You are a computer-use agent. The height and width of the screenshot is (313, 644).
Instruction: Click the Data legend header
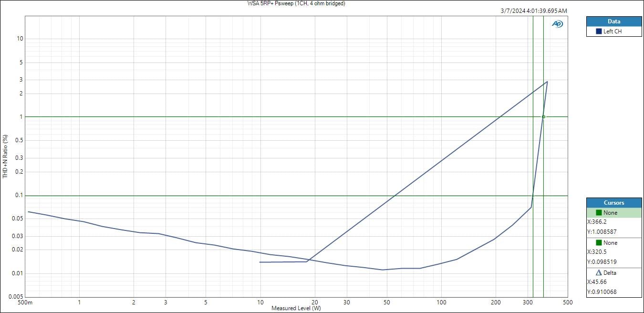coord(614,21)
